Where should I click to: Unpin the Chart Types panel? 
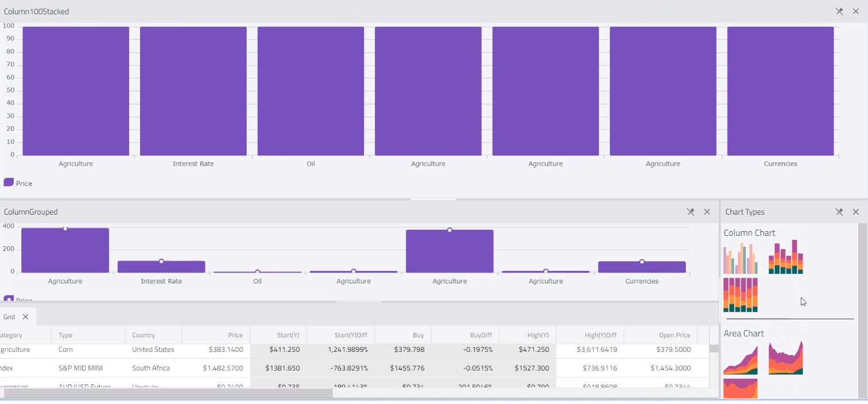(x=839, y=212)
